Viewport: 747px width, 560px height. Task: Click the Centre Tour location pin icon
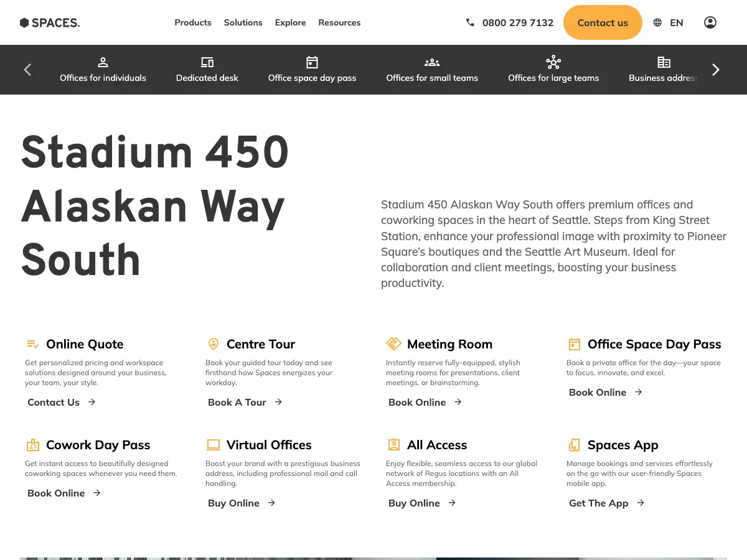214,344
